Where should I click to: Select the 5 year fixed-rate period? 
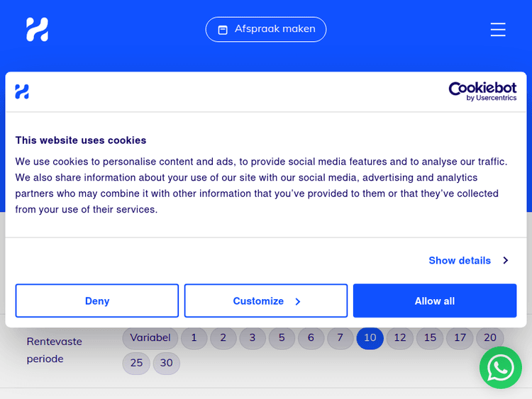coord(282,338)
